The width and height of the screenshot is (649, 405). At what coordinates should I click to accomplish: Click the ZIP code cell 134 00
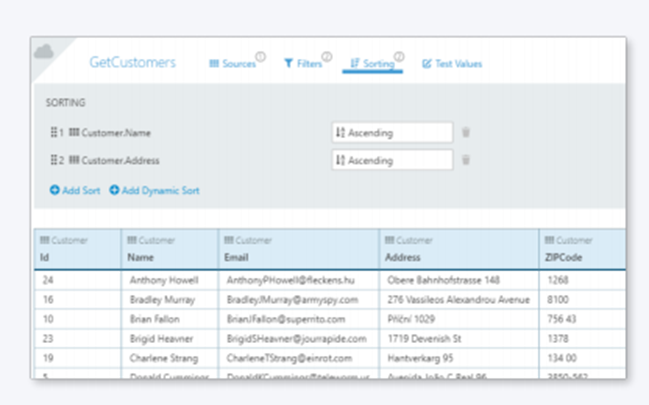(x=582, y=358)
